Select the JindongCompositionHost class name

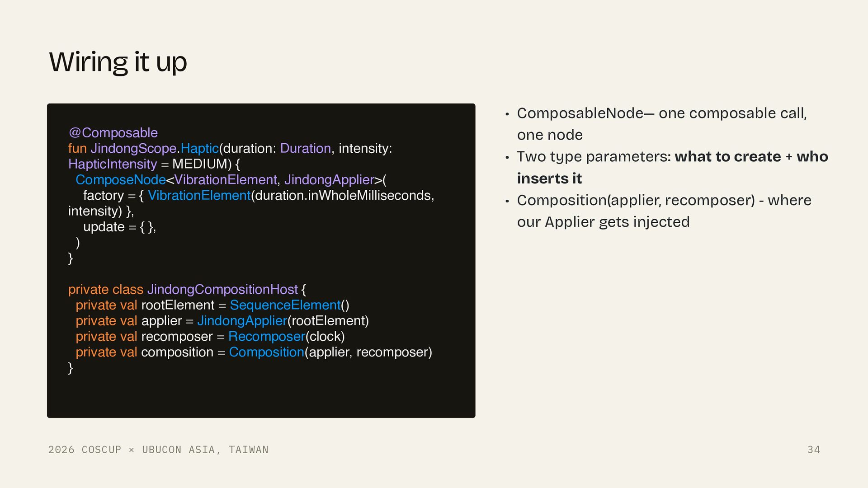coord(222,289)
